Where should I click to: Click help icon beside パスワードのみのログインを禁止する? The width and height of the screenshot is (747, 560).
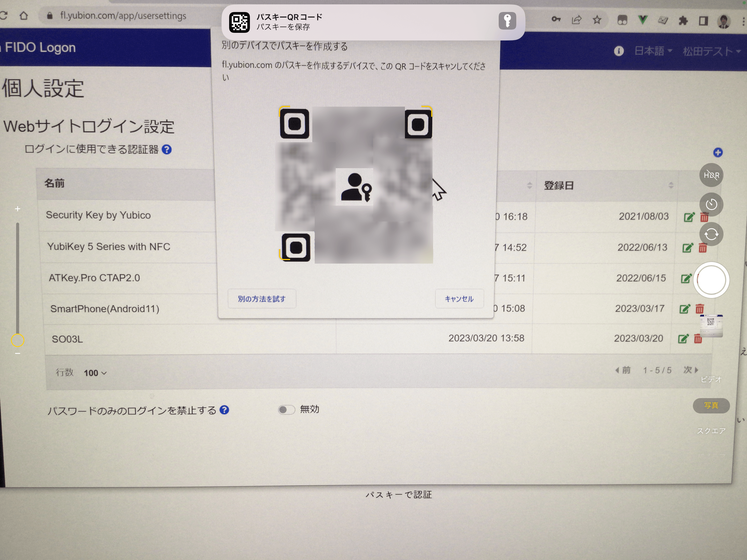pos(224,410)
